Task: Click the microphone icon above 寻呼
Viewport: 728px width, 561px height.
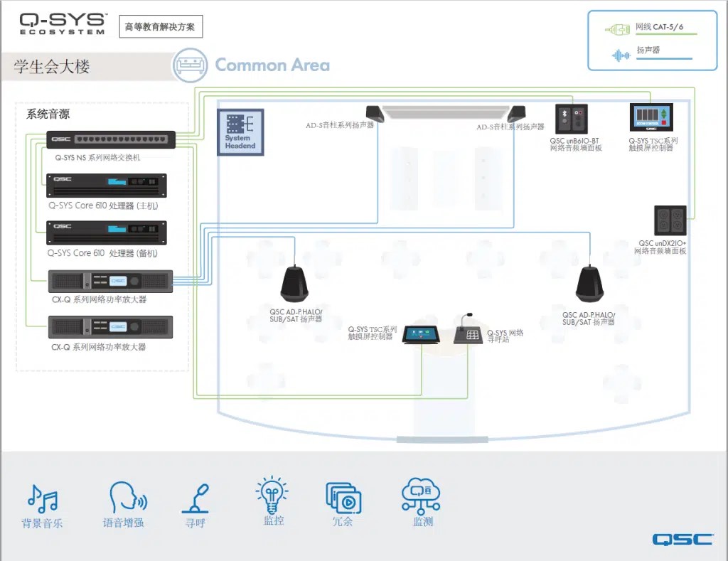Action: (196, 498)
